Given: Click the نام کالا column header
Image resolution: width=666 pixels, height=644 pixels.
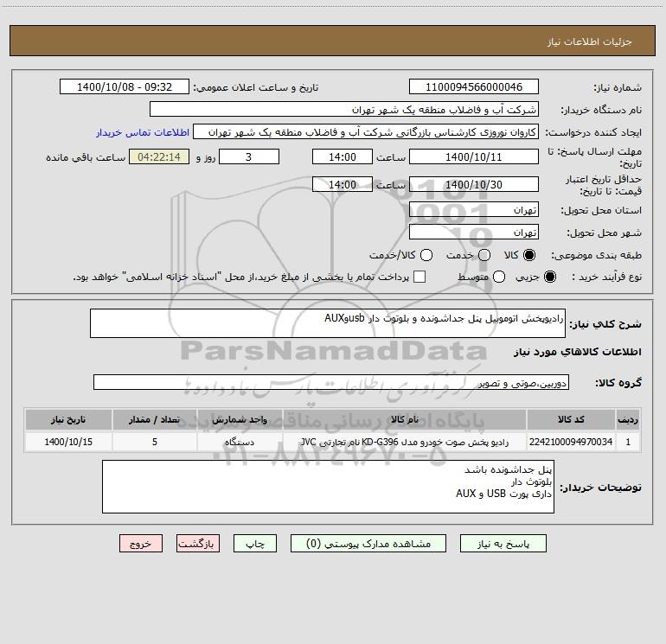Looking at the screenshot, I should point(405,419).
